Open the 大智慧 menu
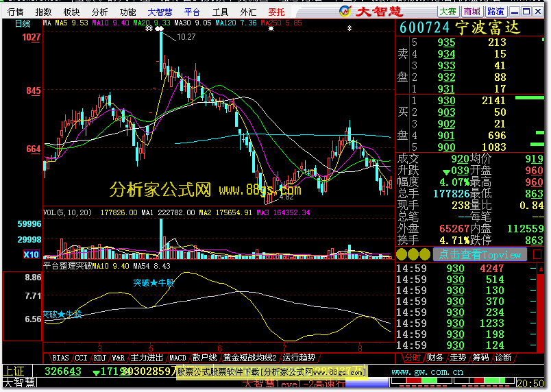Viewport: 551px width, 392px height. [160, 12]
